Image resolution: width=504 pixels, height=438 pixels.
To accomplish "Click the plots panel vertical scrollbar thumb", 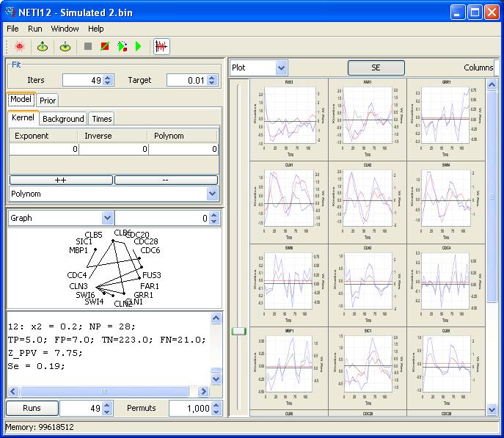I will point(492,197).
